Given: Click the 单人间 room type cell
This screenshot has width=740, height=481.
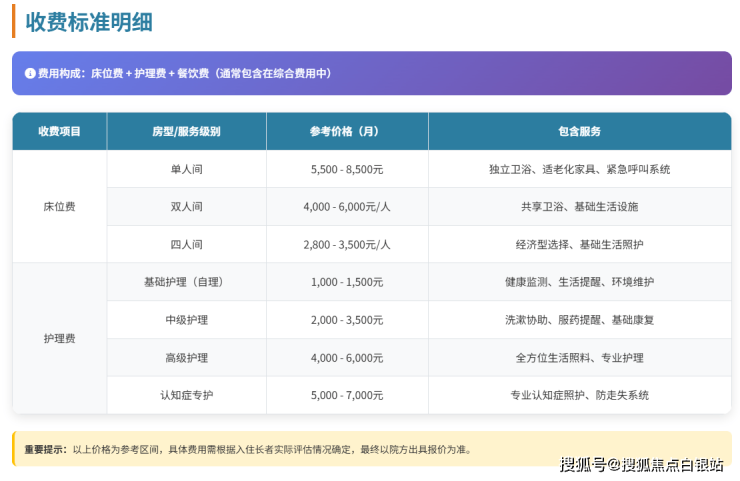Looking at the screenshot, I should click(186, 169).
